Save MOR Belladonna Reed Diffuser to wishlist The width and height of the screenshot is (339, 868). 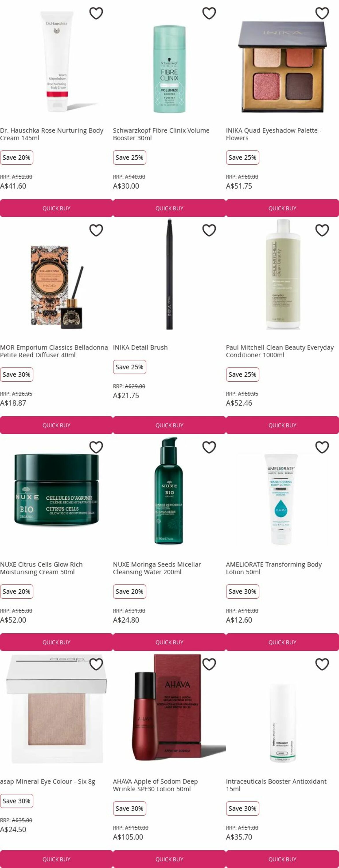click(96, 230)
